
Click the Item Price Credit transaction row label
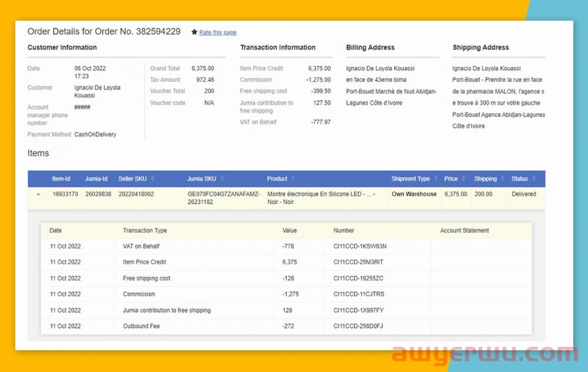click(x=145, y=262)
